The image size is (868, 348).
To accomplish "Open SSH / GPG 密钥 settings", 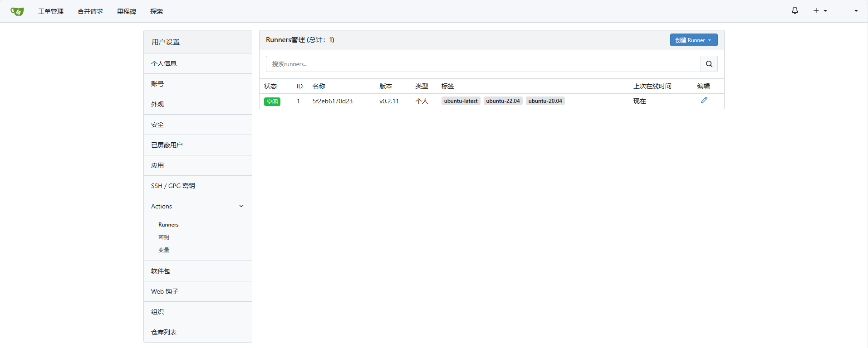I will click(173, 186).
